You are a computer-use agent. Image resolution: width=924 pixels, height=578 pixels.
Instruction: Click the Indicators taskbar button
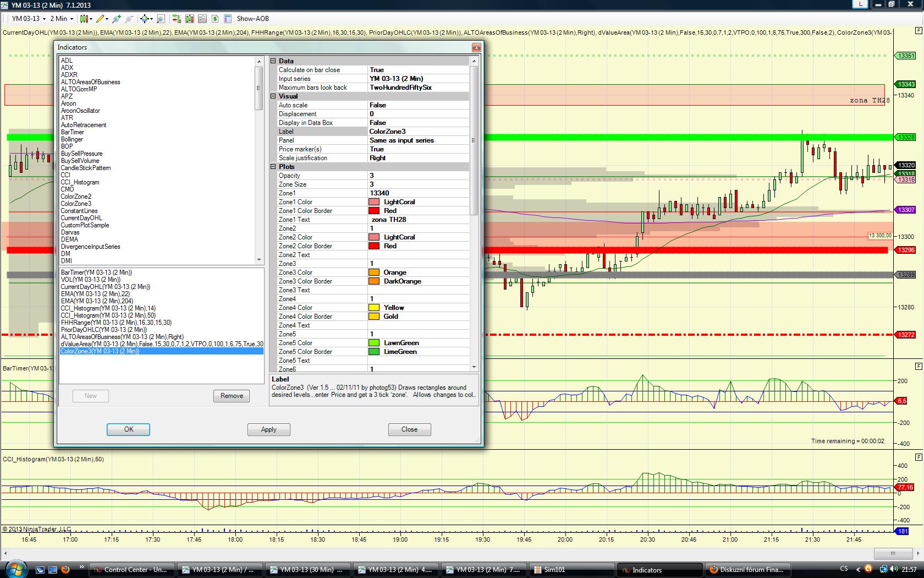click(659, 570)
